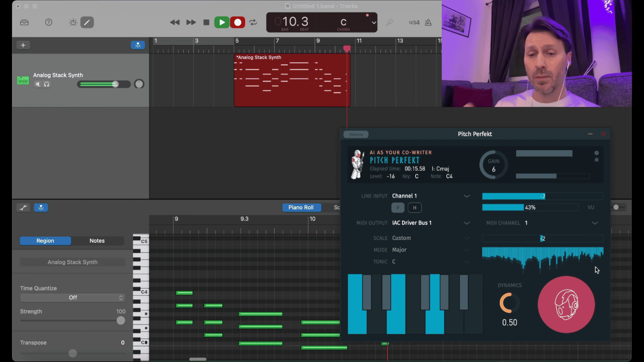This screenshot has width=644, height=362.
Task: Enable the metronome icon
Action: 428,22
